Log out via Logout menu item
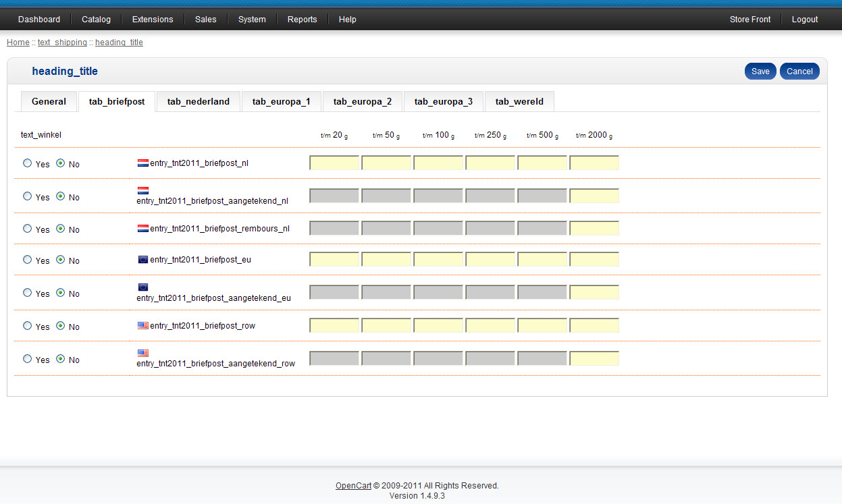This screenshot has width=842, height=504. click(805, 20)
